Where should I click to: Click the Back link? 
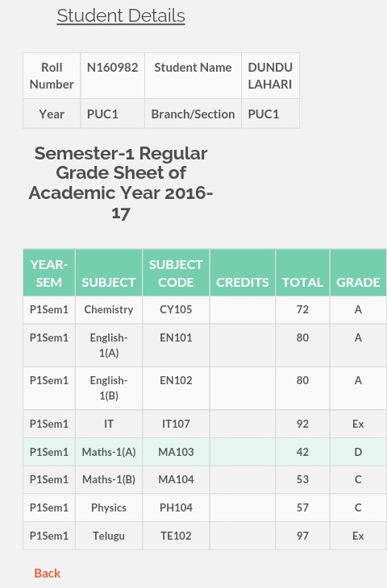click(x=48, y=573)
